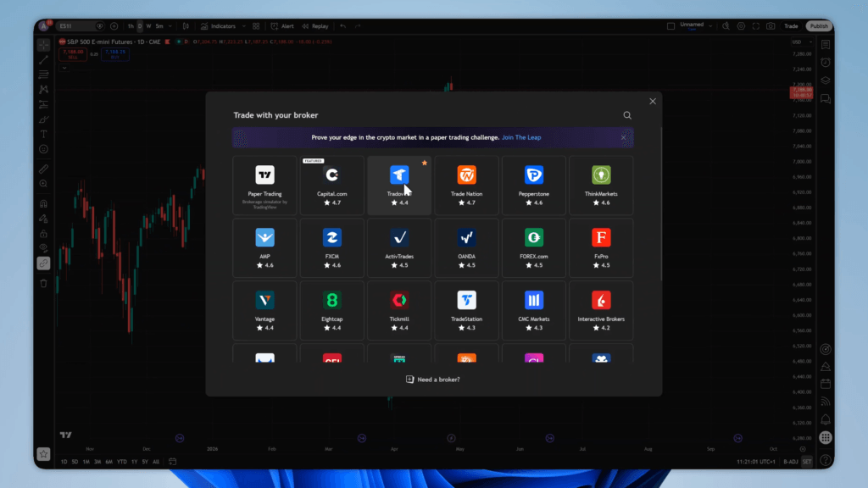Toggle the B-ADJ back-adjustment setting
This screenshot has width=868, height=488.
pyautogui.click(x=791, y=462)
